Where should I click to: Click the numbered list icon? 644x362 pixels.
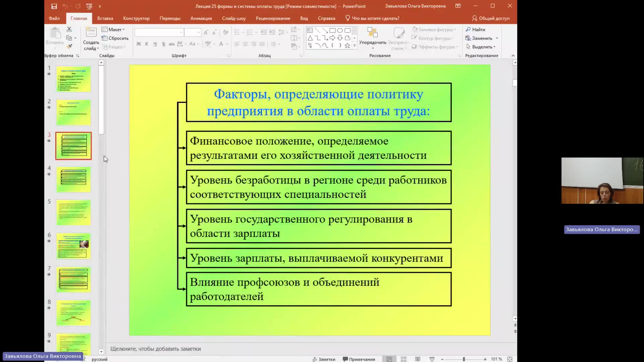[250, 32]
